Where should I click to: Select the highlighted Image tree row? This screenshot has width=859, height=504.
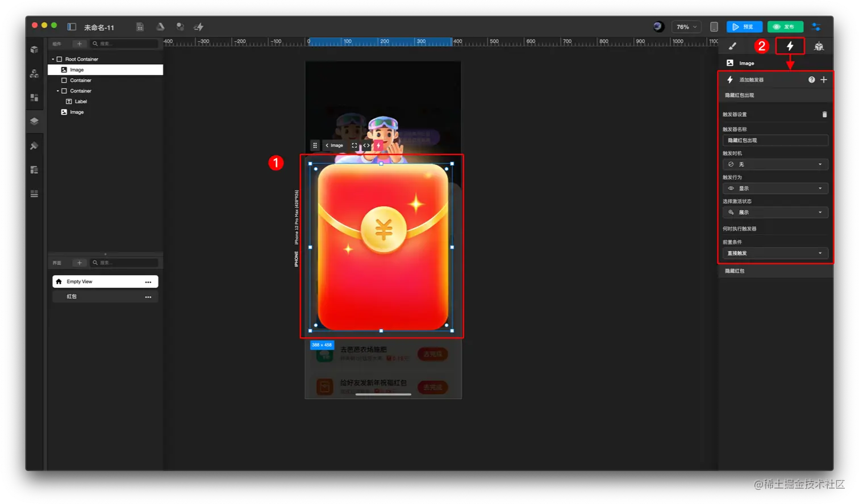click(x=106, y=70)
